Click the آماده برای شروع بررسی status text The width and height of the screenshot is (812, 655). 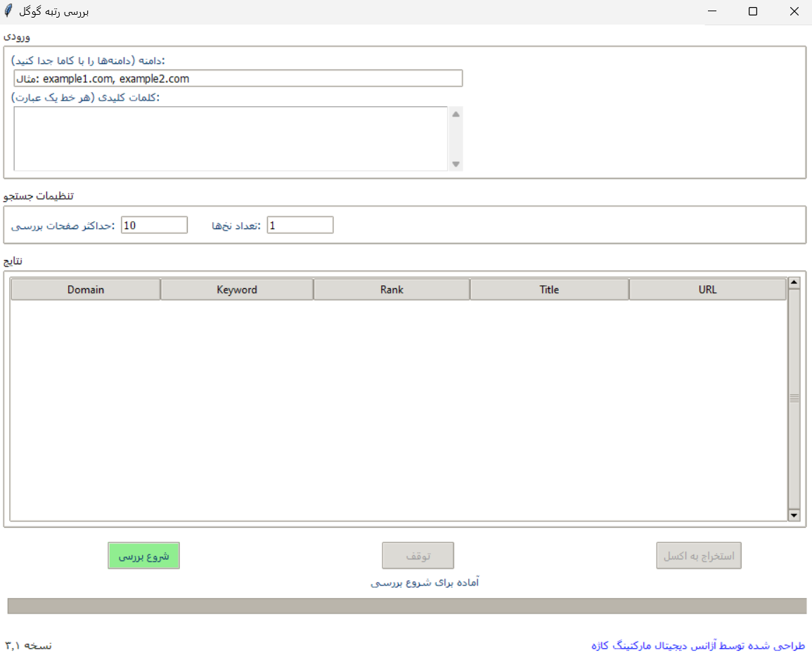pos(425,583)
